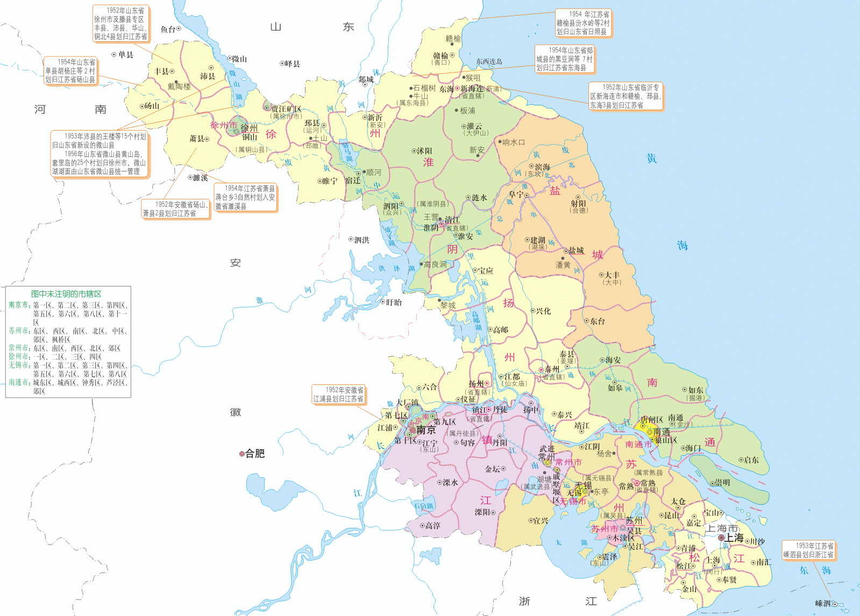Screen dimensions: 860x616
Task: Select the 宜兴 county label
Action: [x=541, y=520]
